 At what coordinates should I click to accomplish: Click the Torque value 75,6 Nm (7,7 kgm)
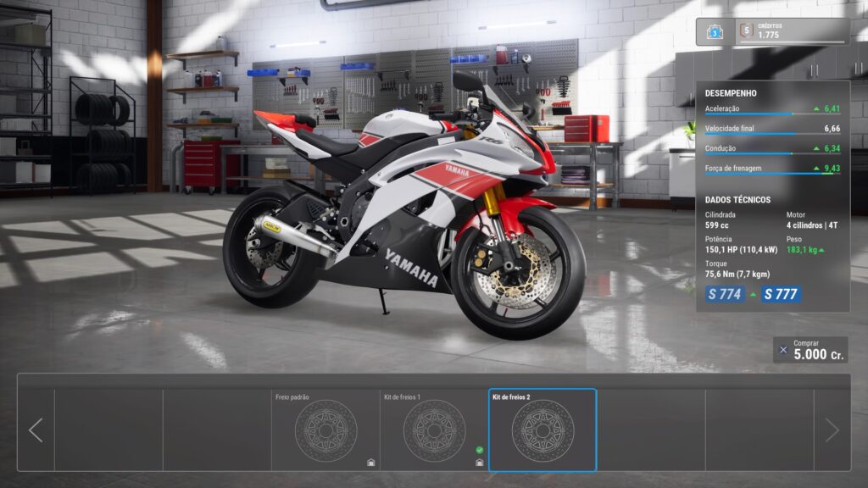point(737,274)
